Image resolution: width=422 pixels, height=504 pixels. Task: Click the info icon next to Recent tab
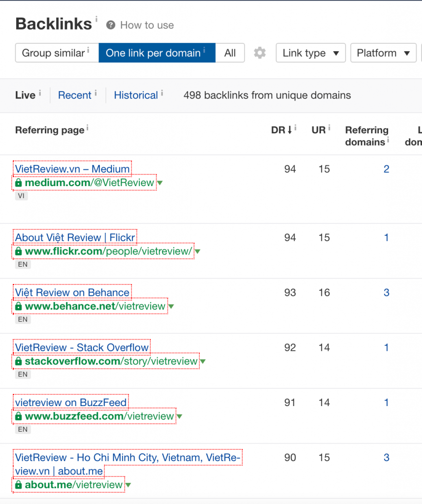tap(96, 93)
